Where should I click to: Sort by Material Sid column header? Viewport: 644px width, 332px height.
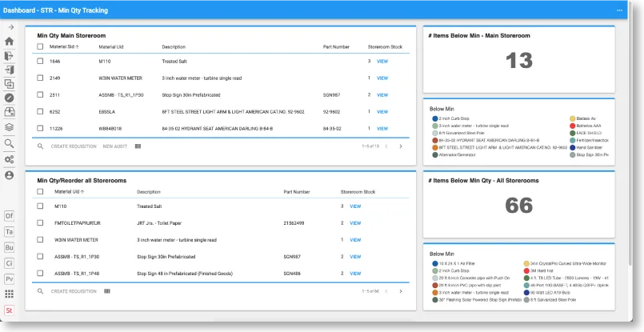point(64,47)
